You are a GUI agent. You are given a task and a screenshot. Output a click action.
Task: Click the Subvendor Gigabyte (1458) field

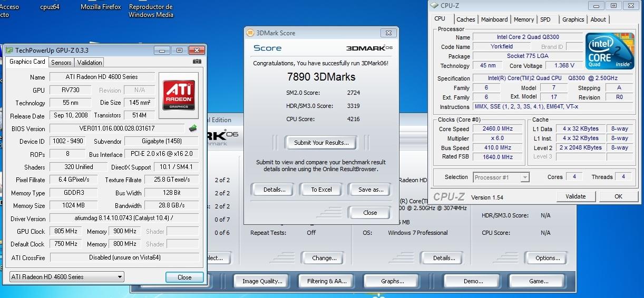coord(161,141)
